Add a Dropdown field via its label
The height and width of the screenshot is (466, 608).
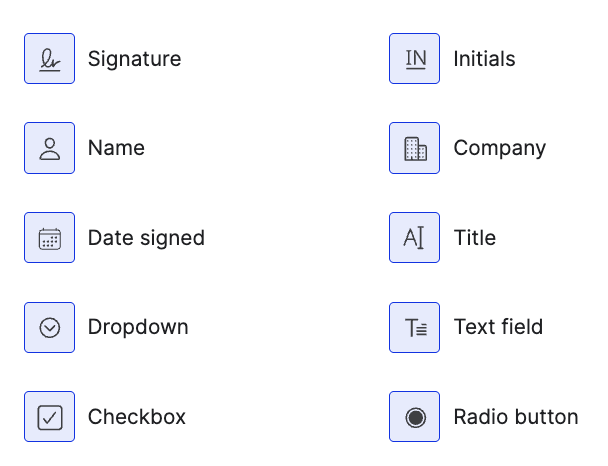(138, 327)
